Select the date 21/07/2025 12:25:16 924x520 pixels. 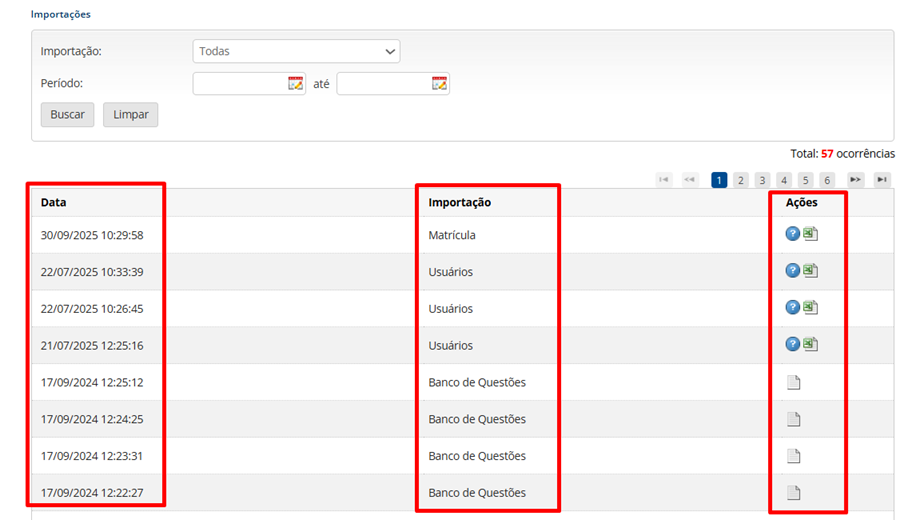tap(92, 345)
